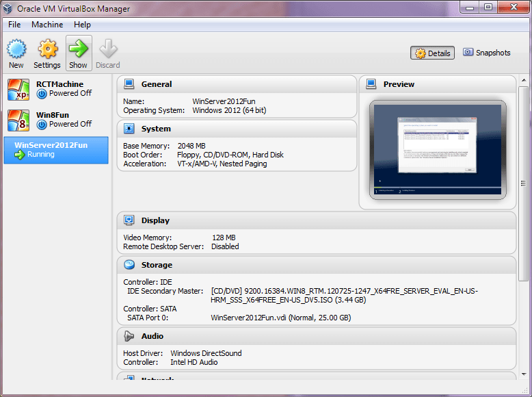Click the General section monitor icon
The width and height of the screenshot is (532, 397).
(x=129, y=84)
